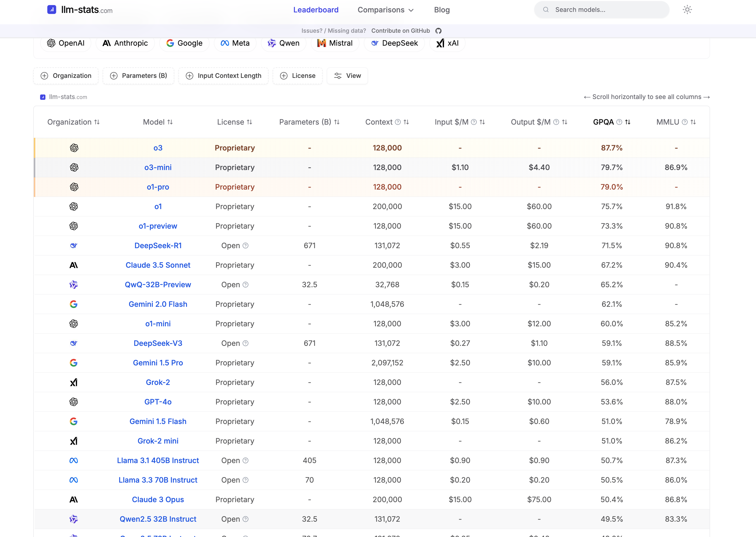Click the Search models input field
Screen dimensions: 756x537
point(602,10)
